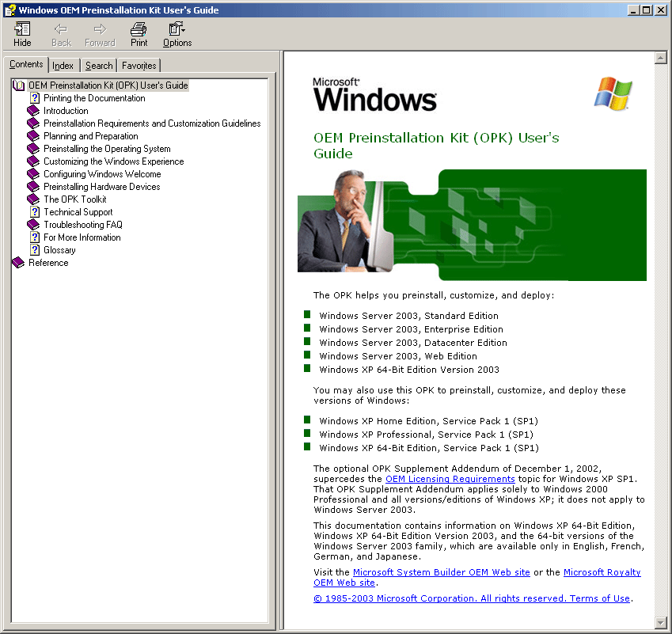Click the text 'Windows Server 2003, Enterprise Edition'
Viewport: 672px width, 634px height.
(411, 329)
